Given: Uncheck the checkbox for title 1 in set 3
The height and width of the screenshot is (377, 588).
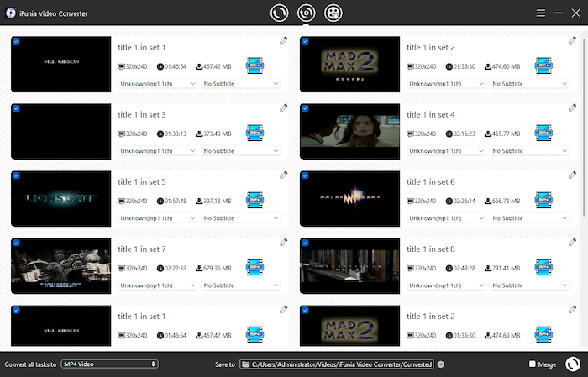Looking at the screenshot, I should coord(17,109).
